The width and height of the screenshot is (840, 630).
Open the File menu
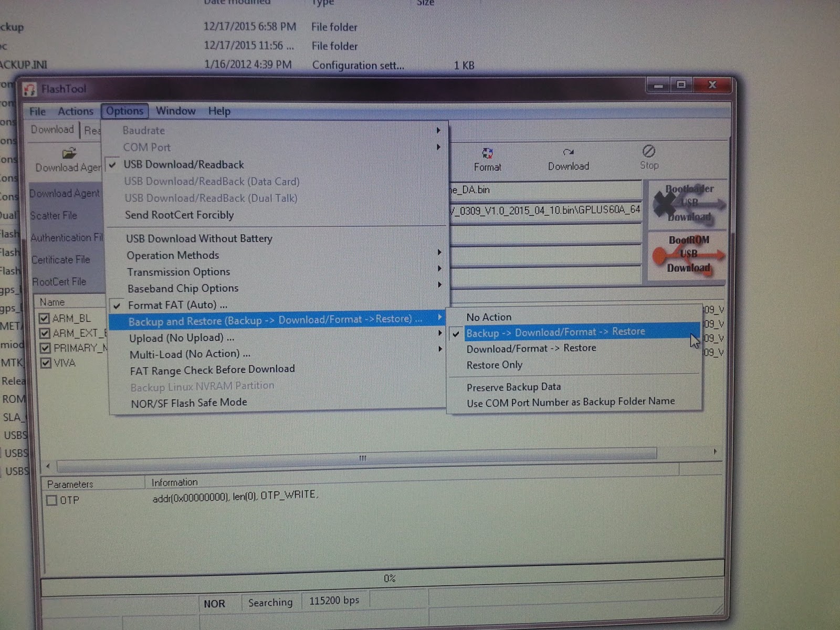pyautogui.click(x=37, y=111)
